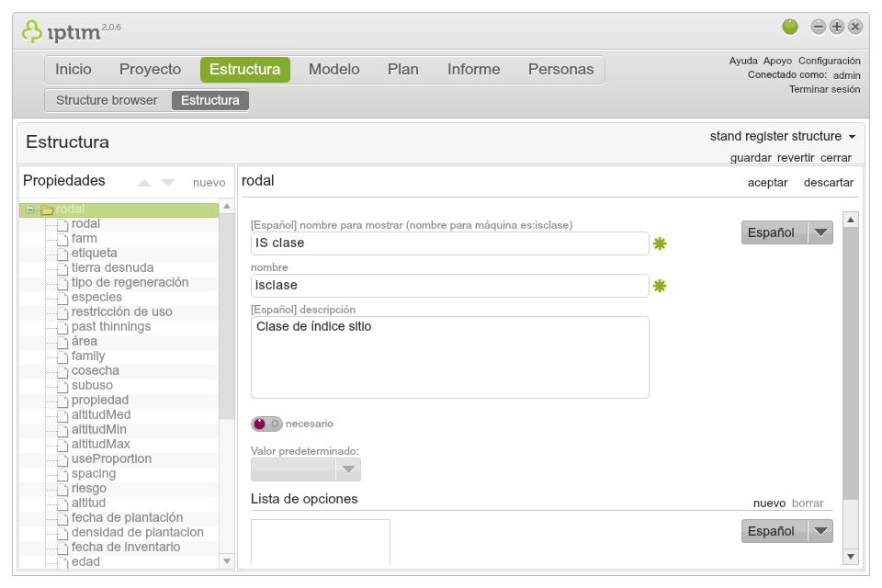Click the green asterisk beside nombre field
The image size is (882, 588).
(x=659, y=286)
